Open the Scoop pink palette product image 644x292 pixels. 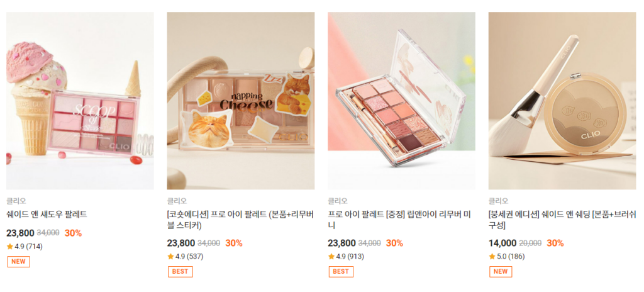pyautogui.click(x=80, y=101)
